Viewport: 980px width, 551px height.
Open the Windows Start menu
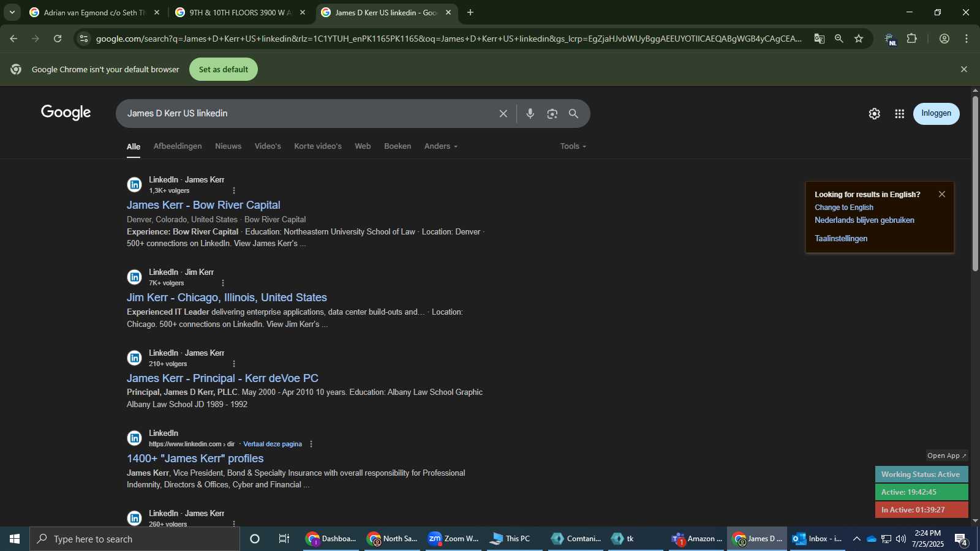pyautogui.click(x=15, y=539)
